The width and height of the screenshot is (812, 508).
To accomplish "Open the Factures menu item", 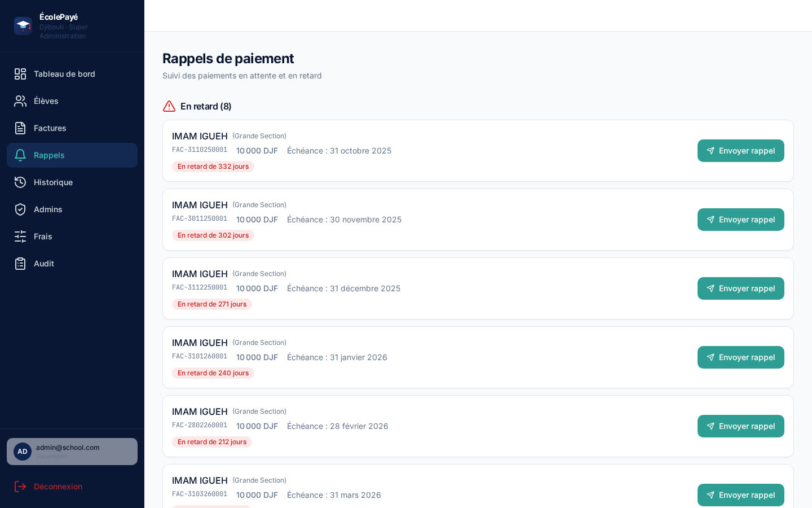I will [72, 128].
